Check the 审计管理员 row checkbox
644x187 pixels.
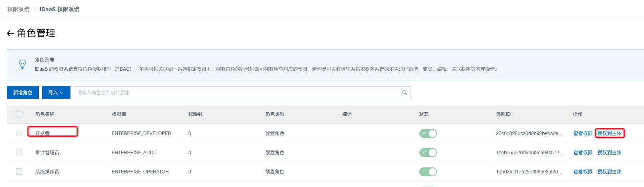click(19, 152)
